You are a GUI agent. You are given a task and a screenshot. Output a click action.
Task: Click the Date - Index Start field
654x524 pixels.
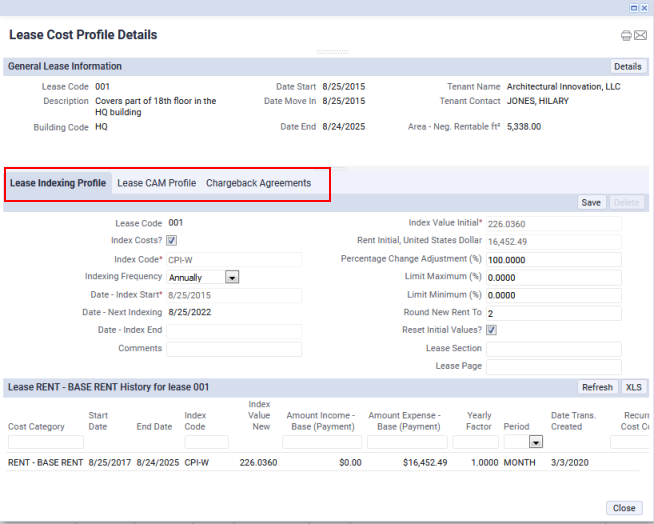(234, 295)
